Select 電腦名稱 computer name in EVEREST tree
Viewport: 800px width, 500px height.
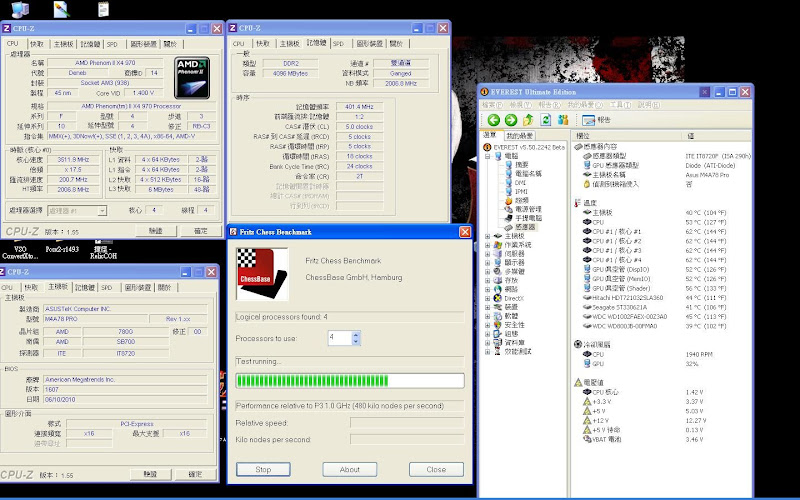(528, 173)
